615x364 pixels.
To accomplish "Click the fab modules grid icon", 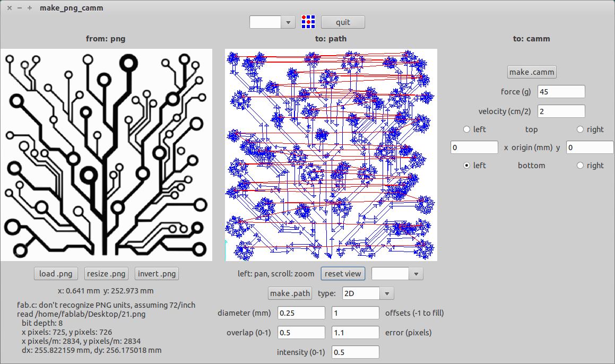I will [x=308, y=22].
